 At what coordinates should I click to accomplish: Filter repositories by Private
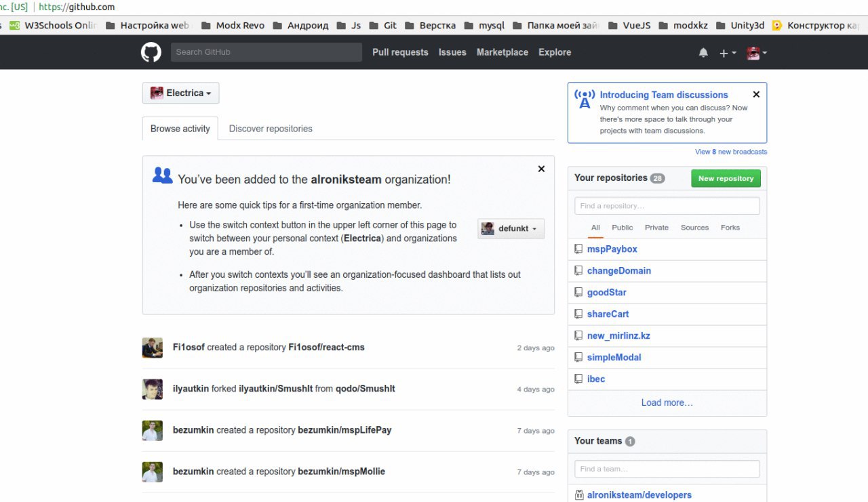click(656, 228)
